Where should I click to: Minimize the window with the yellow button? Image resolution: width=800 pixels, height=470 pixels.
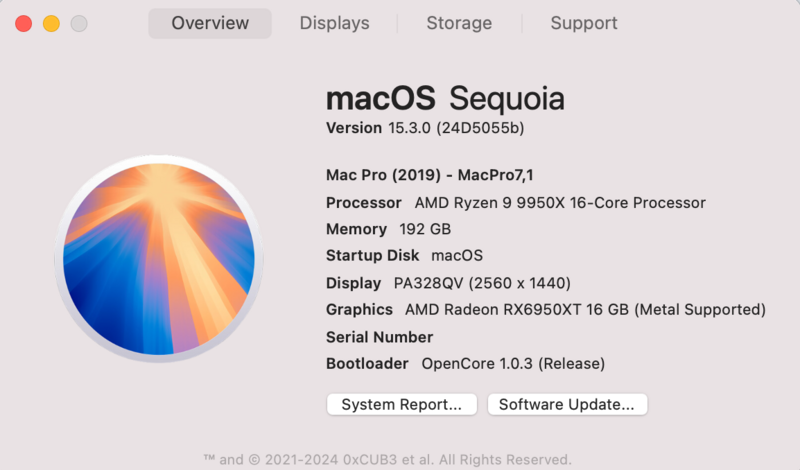click(51, 23)
